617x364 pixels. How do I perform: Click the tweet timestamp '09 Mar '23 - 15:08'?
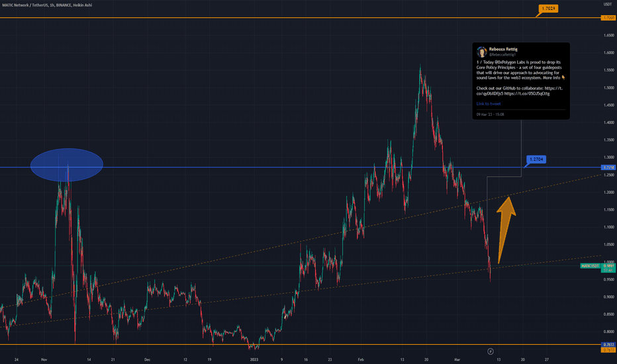[490, 114]
